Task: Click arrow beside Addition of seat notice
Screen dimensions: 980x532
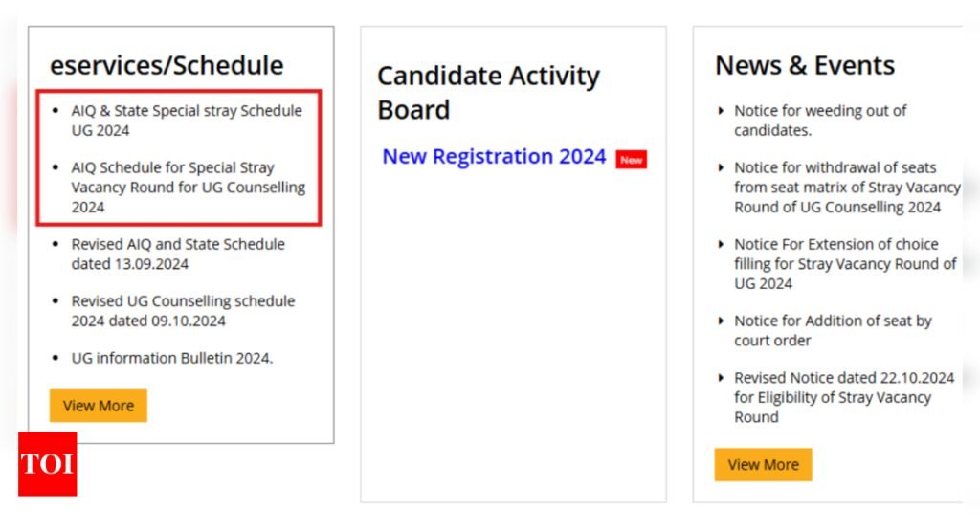Action: (721, 321)
